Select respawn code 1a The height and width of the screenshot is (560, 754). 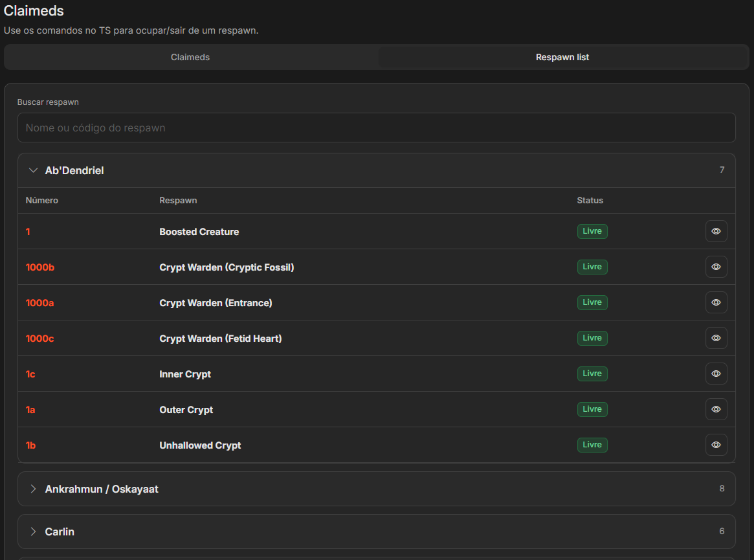tap(30, 410)
